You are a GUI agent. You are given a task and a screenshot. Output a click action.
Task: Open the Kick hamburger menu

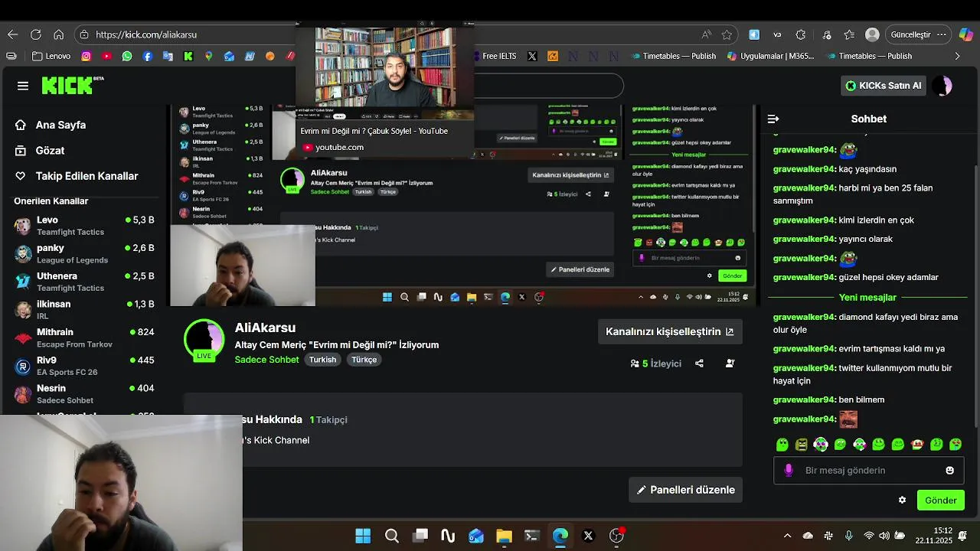pyautogui.click(x=23, y=86)
